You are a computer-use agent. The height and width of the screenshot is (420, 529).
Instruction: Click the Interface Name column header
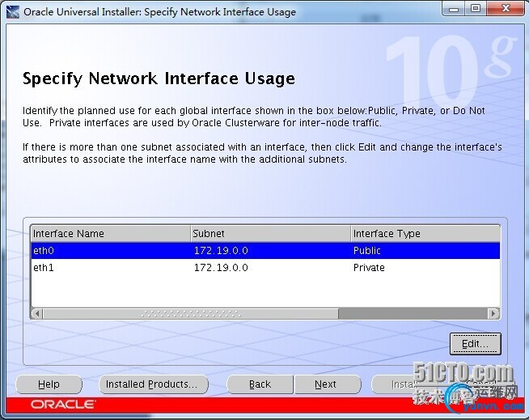coord(111,234)
